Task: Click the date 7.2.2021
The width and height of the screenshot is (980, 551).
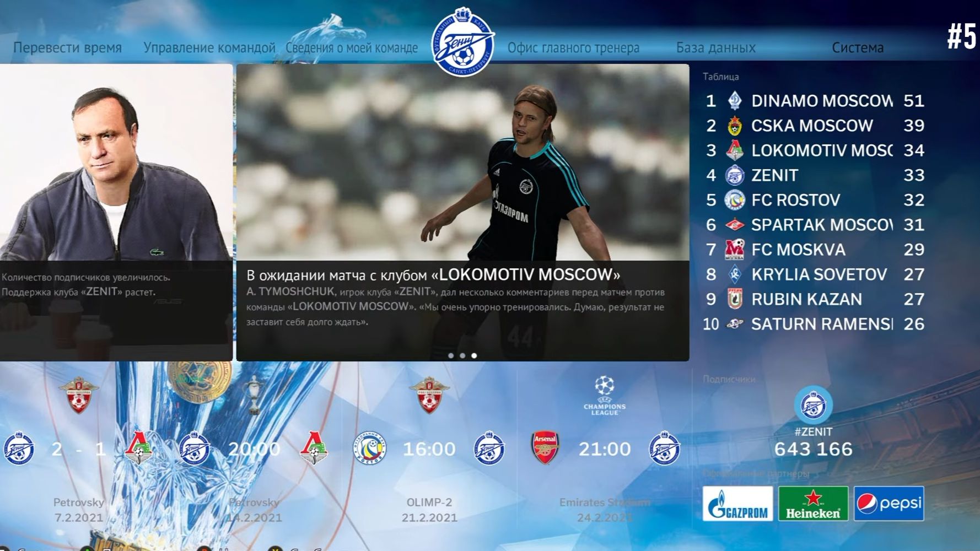Action: pyautogui.click(x=79, y=518)
